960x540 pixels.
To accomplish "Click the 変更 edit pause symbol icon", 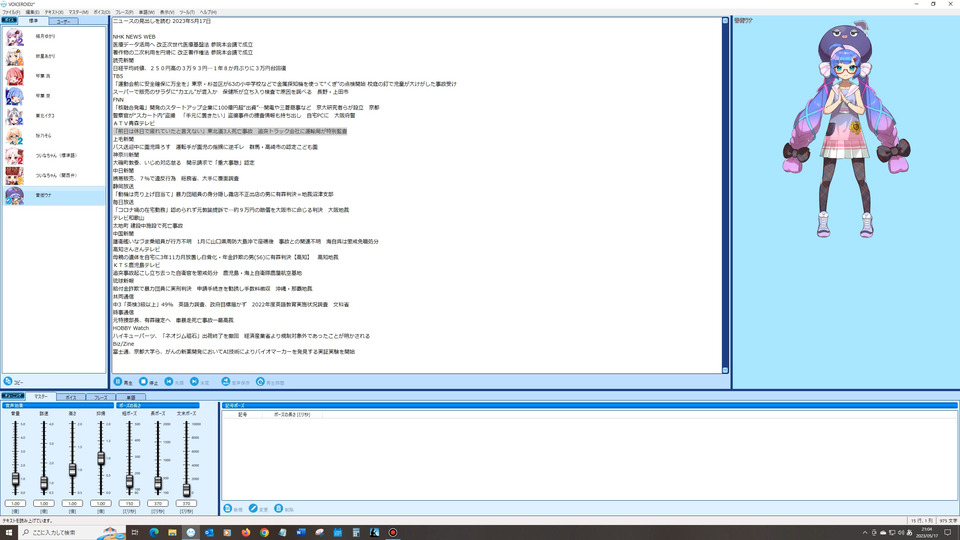I will tap(253, 509).
